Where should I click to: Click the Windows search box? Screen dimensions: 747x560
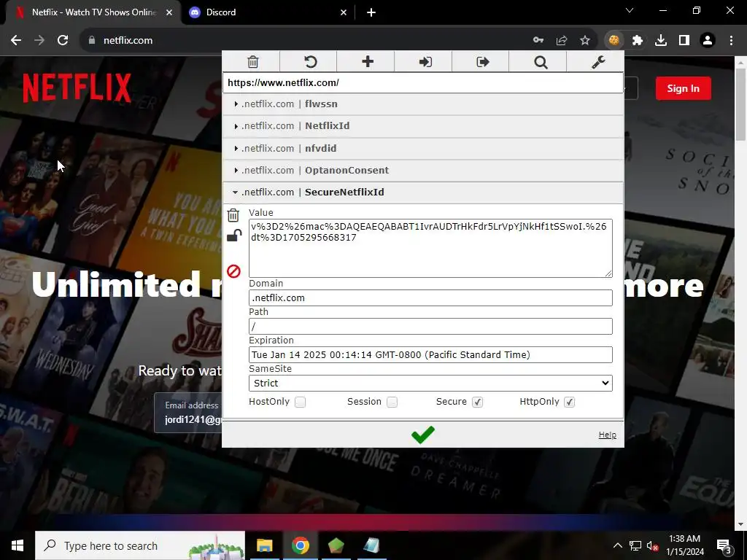point(140,545)
